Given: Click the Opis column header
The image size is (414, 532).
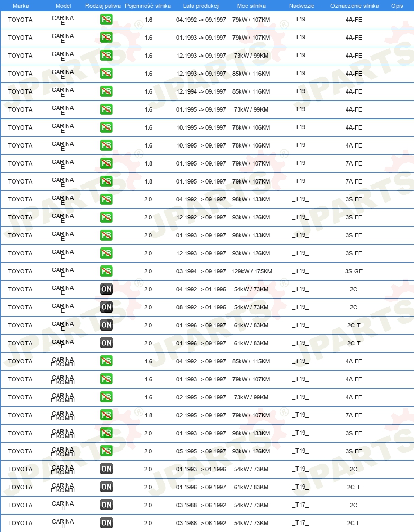Looking at the screenshot, I should tap(397, 6).
